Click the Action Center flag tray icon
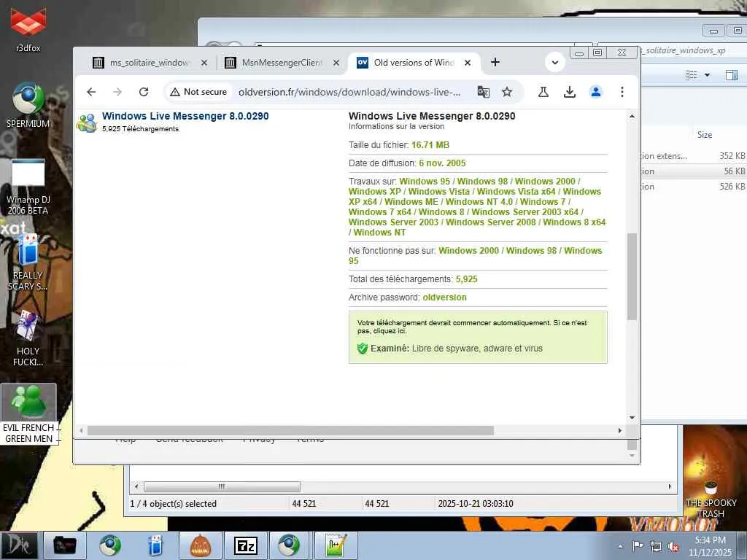Screen dimensions: 747x560 point(638,545)
